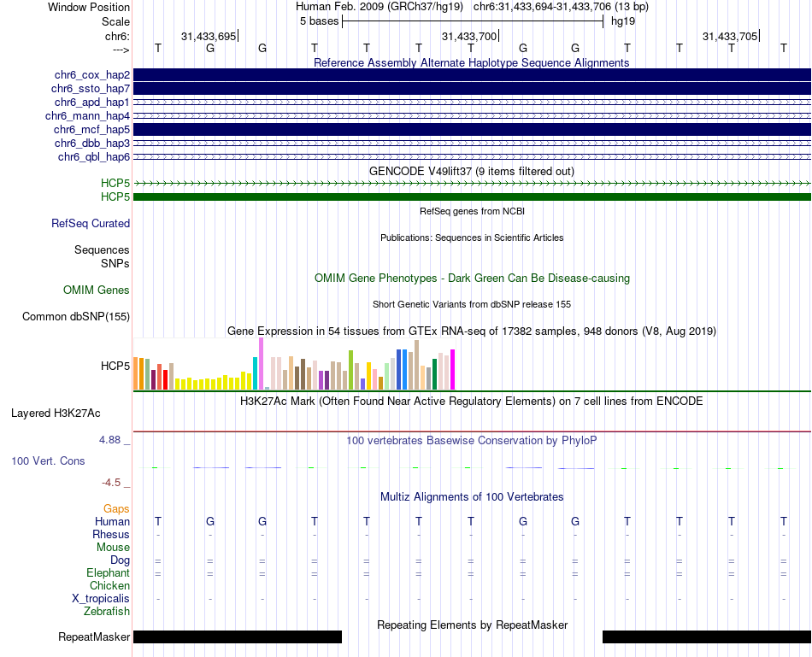This screenshot has height=657, width=812.
Task: Click the -4.5 conservation scale minimum value
Action: coord(111,483)
